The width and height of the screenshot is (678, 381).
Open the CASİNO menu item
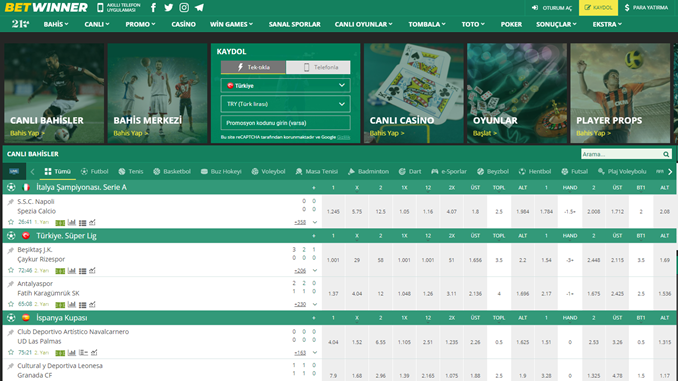pyautogui.click(x=183, y=24)
